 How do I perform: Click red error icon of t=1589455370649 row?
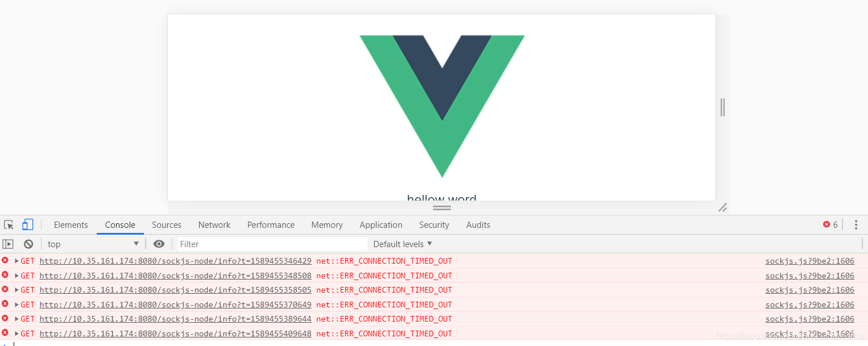[5, 303]
